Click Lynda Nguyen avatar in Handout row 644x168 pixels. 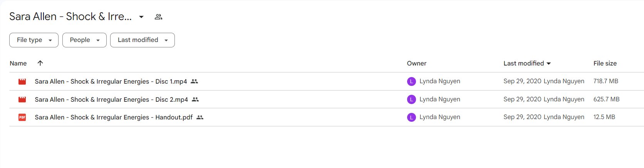411,117
